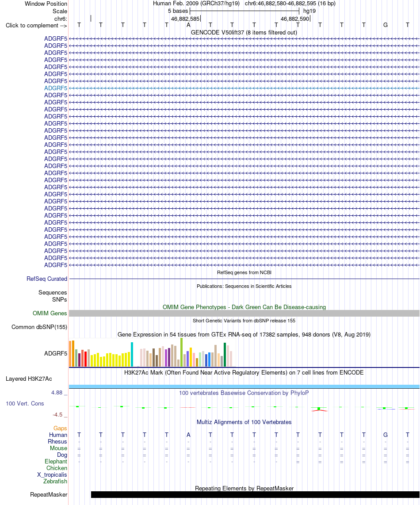This screenshot has width=420, height=505.
Task: Click the SNPs track label
Action: (x=60, y=299)
